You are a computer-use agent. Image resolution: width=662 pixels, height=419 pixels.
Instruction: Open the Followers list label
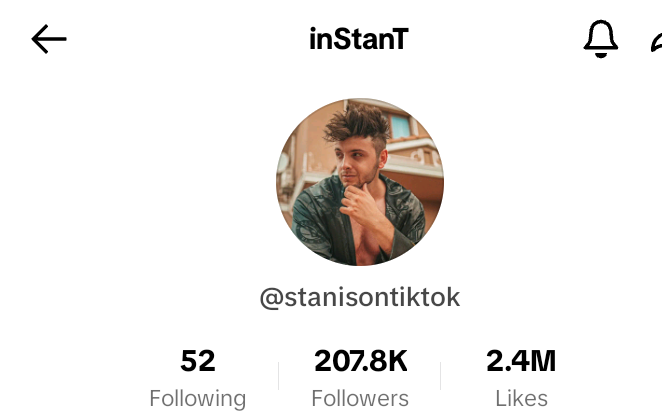click(360, 398)
